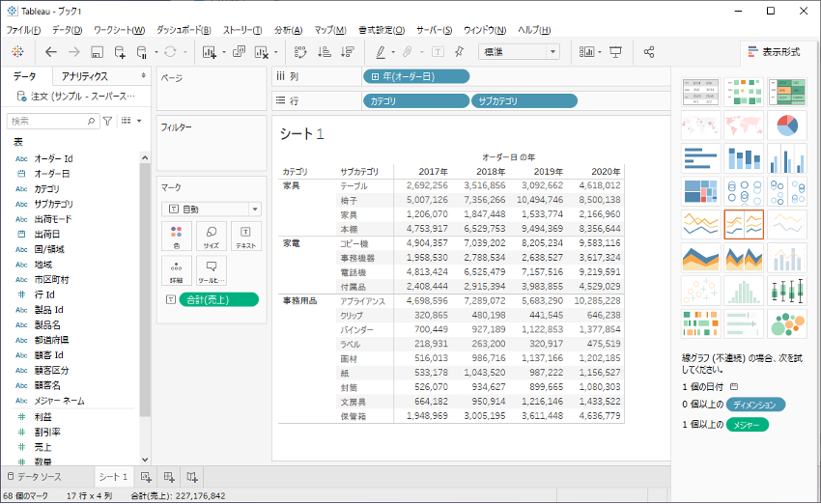Select the highlighted discrete line chart type
The height and width of the screenshot is (504, 821).
point(744,224)
